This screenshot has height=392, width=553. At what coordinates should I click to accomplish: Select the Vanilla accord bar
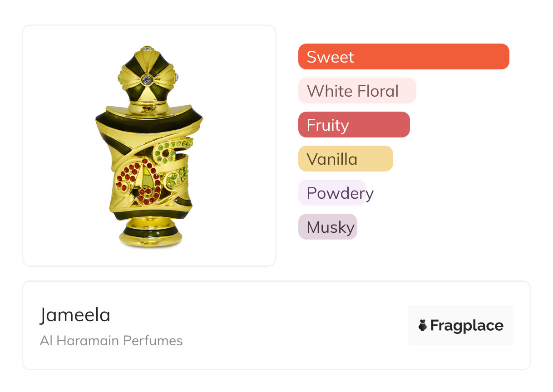(345, 159)
